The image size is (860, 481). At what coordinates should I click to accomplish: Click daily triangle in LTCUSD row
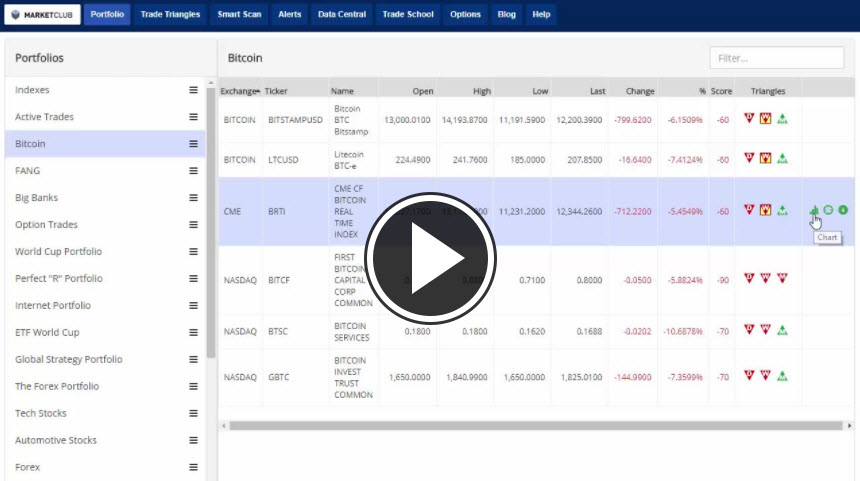pos(749,159)
